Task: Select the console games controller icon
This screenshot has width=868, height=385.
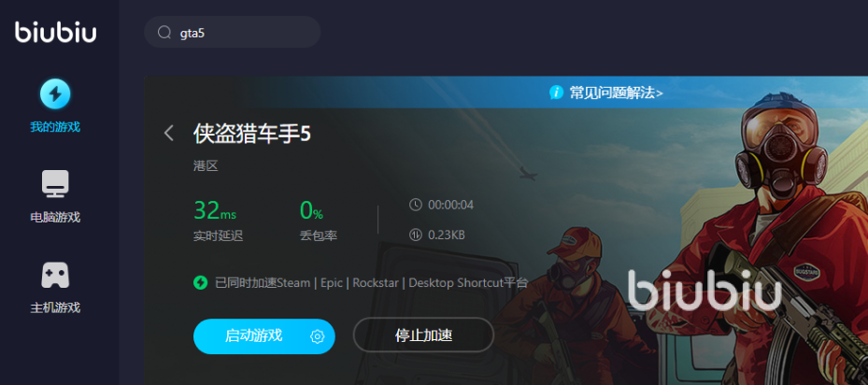Action: (55, 275)
